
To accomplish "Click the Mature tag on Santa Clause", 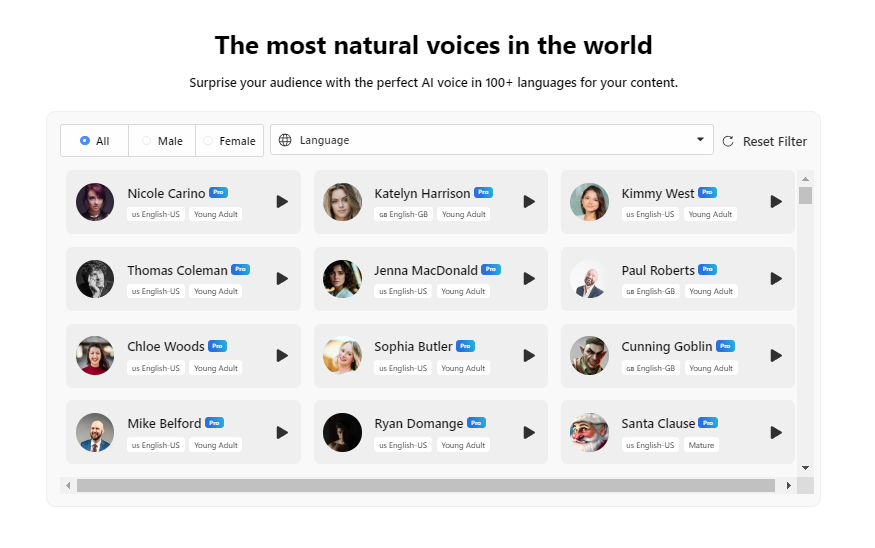I will tap(701, 445).
